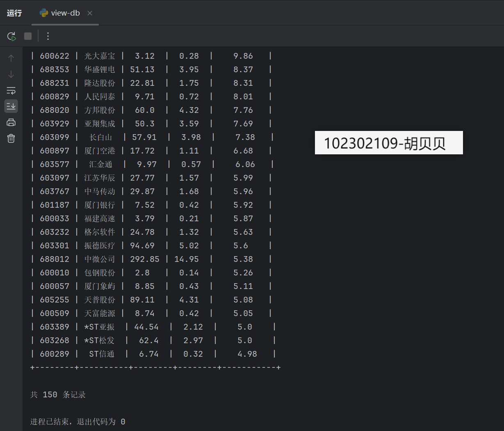Select stock name 中微公司
Viewport: 504px width, 431px height.
pyautogui.click(x=100, y=259)
